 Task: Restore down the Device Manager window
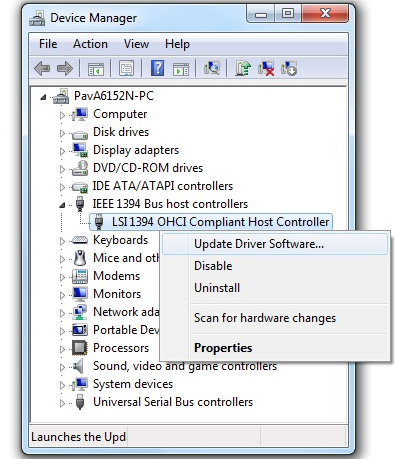(288, 14)
